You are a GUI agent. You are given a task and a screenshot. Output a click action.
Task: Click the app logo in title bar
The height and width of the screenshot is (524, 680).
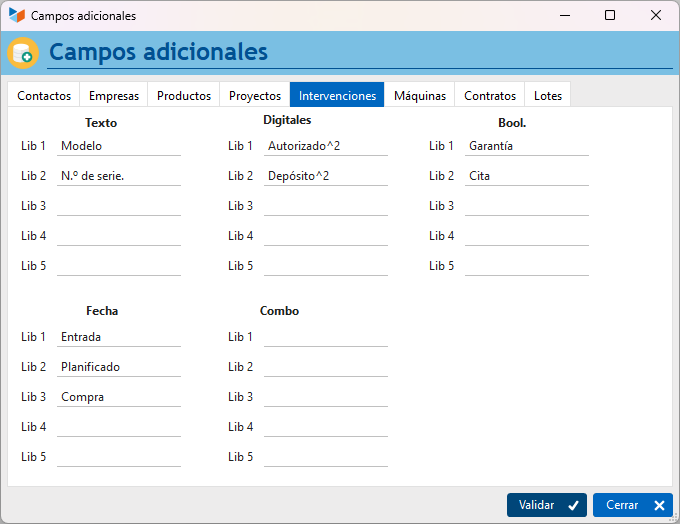(17, 15)
